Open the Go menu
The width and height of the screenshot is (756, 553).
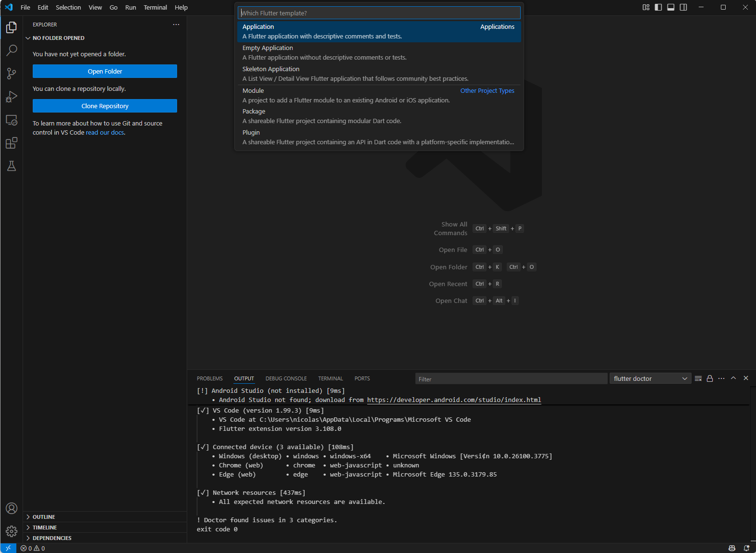pos(114,7)
